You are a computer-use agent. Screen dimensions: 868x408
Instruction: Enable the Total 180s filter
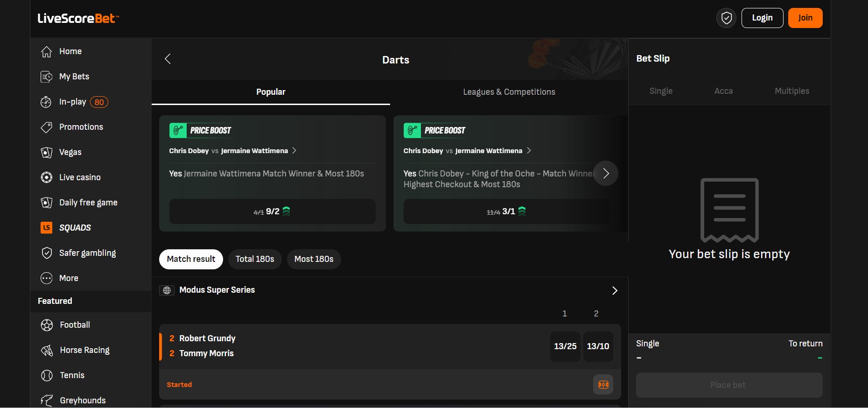point(255,259)
